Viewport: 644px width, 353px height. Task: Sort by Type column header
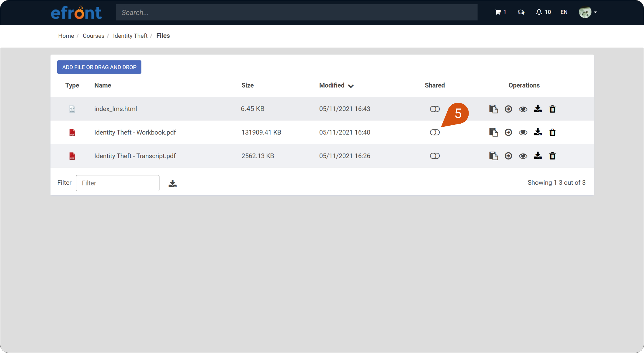tap(72, 85)
